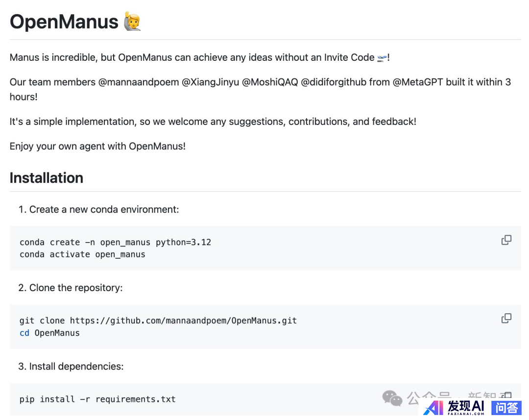Click the 发现AI watermark text
Viewport: 529px width, 420px height.
click(466, 406)
